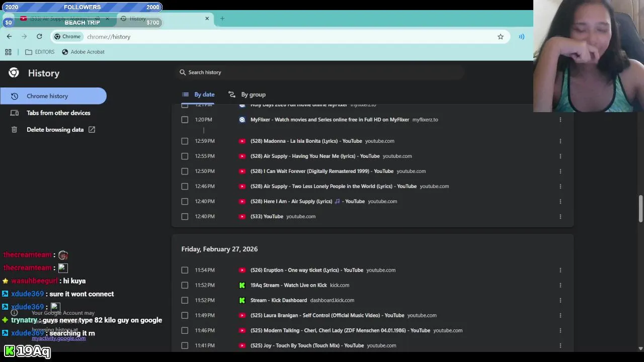
Task: Click MyFlixer favicon on 1:20 PM row
Action: point(242,120)
